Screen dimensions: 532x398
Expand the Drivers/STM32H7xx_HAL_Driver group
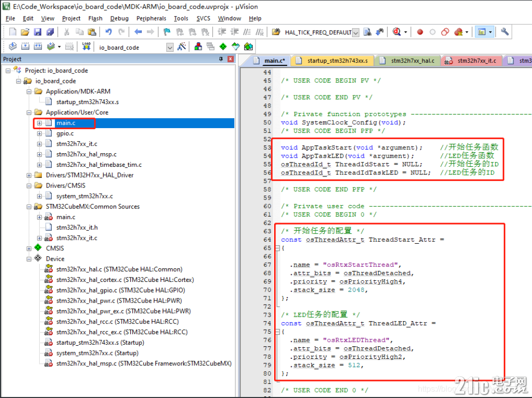coord(29,175)
